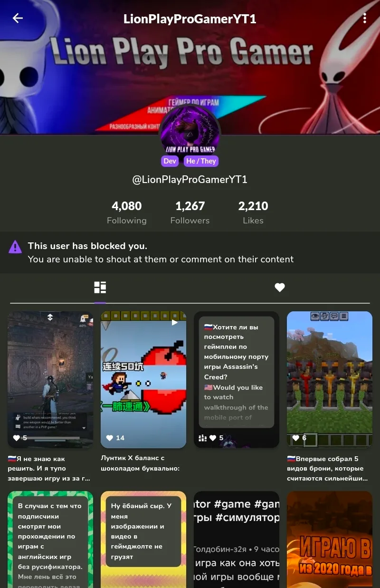Open the three-dot options menu

pyautogui.click(x=364, y=18)
